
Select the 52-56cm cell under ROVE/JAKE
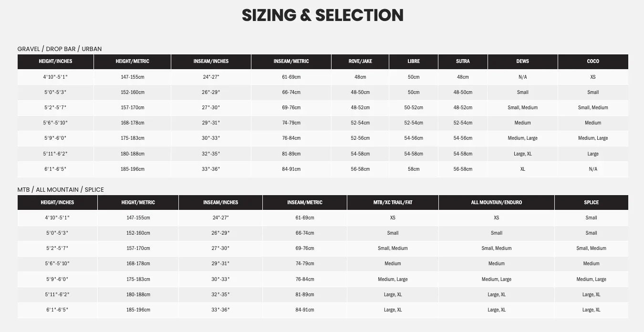(x=360, y=138)
